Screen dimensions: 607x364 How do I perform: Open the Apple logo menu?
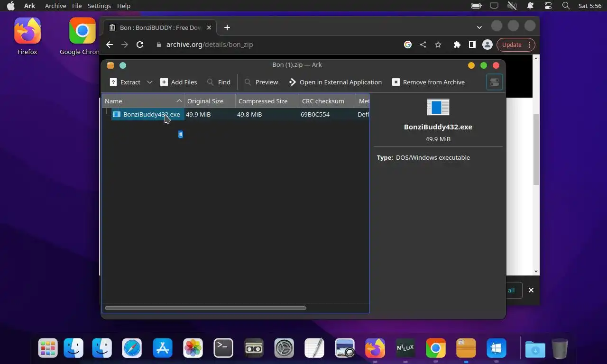(x=10, y=6)
